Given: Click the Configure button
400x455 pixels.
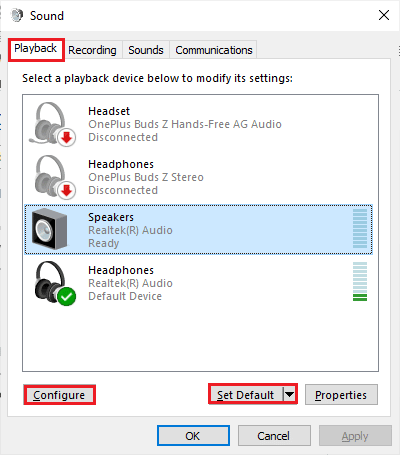Looking at the screenshot, I should 59,395.
